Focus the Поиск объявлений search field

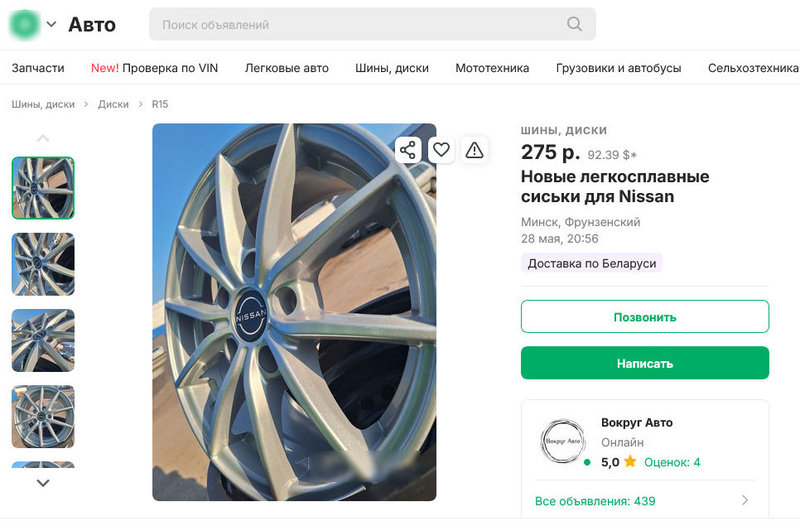360,24
